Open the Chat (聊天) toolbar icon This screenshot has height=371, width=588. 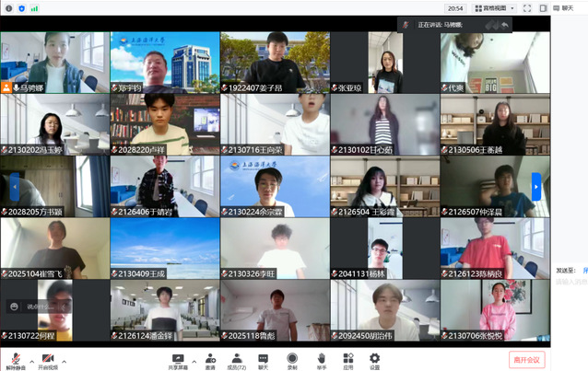[263, 359]
